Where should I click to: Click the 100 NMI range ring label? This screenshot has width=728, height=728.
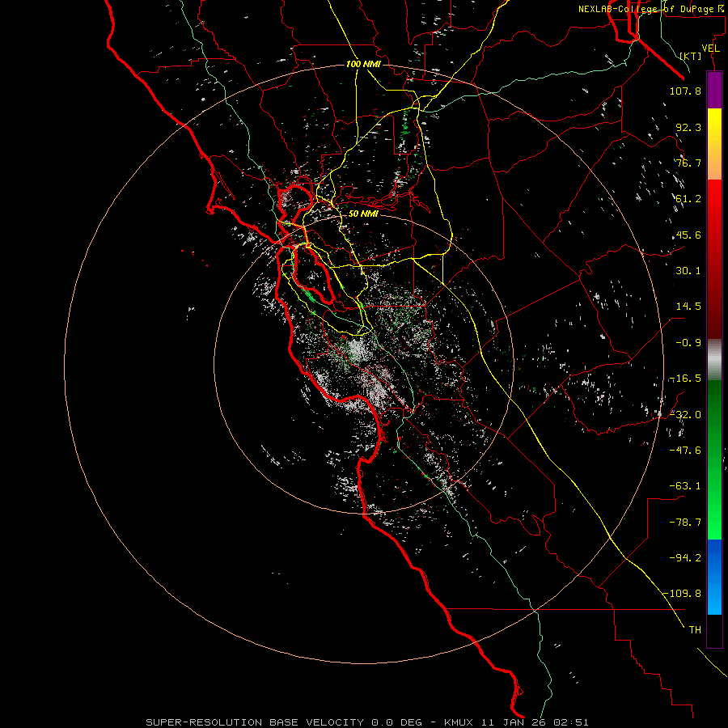tap(363, 64)
